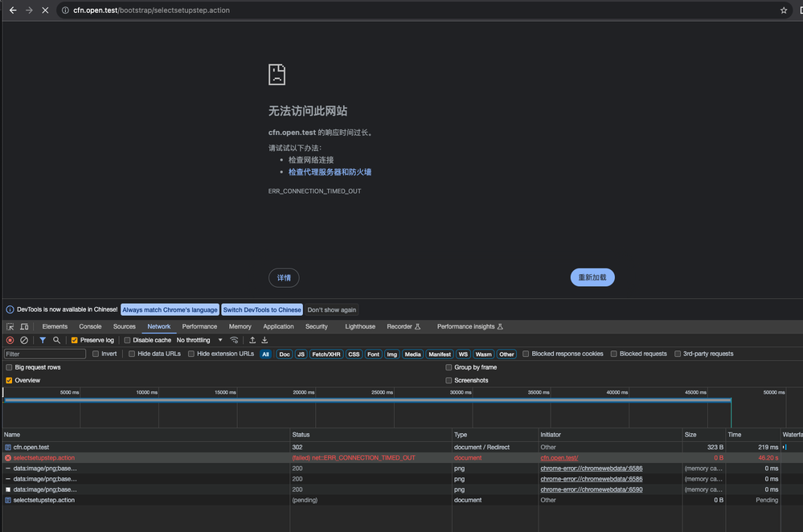The height and width of the screenshot is (532, 803).
Task: Select the All request type filter
Action: [265, 354]
